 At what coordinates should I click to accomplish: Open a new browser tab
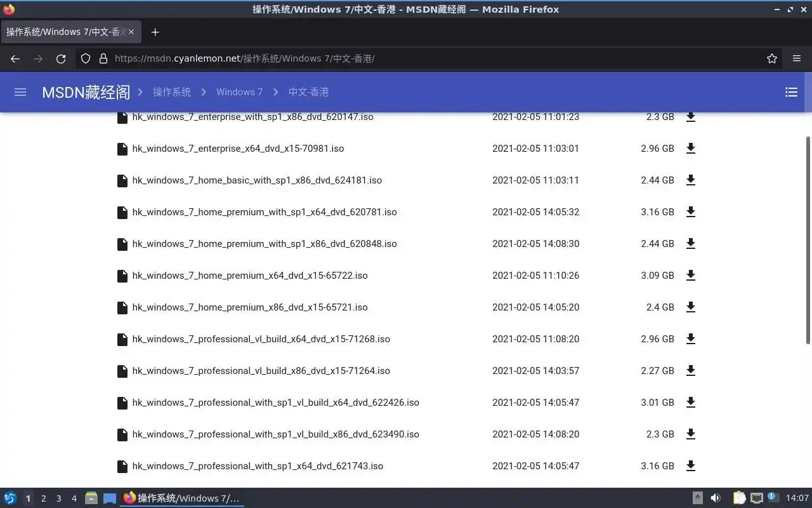point(155,32)
